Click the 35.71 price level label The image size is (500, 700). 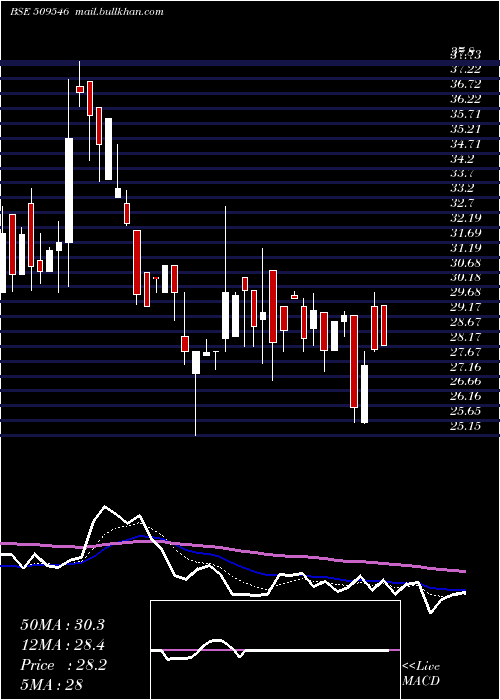coord(466,114)
